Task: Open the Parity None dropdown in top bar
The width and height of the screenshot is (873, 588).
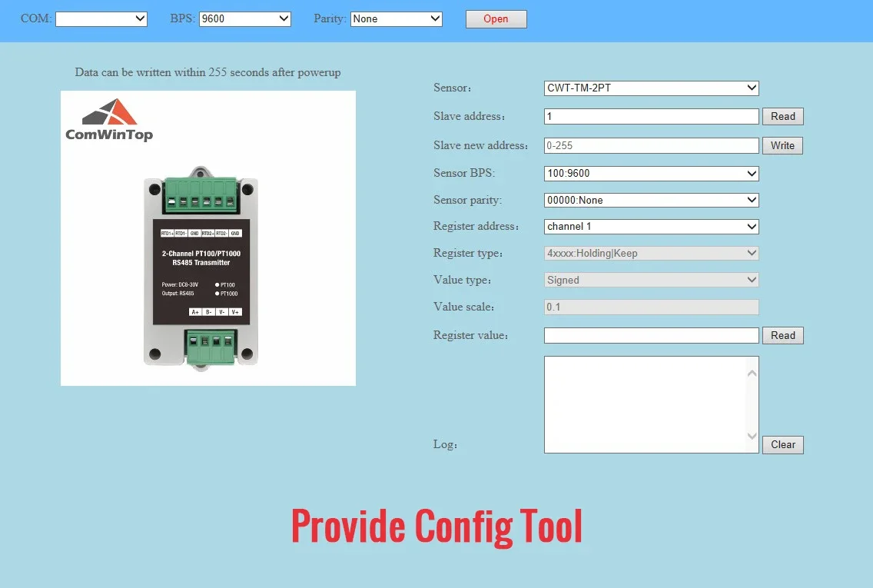Action: point(397,19)
